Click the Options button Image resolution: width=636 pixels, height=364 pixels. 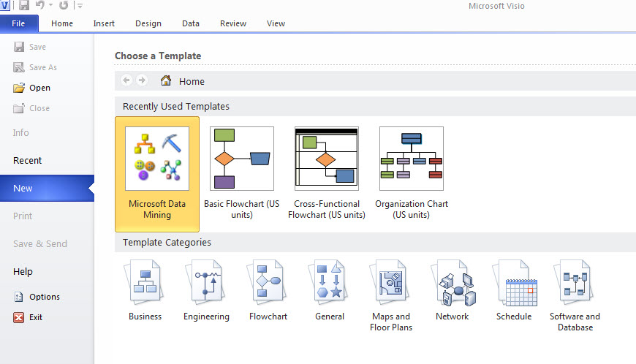(45, 297)
